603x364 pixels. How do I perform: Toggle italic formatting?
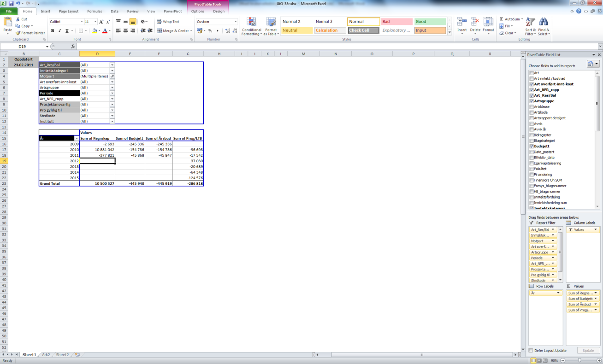click(x=59, y=31)
